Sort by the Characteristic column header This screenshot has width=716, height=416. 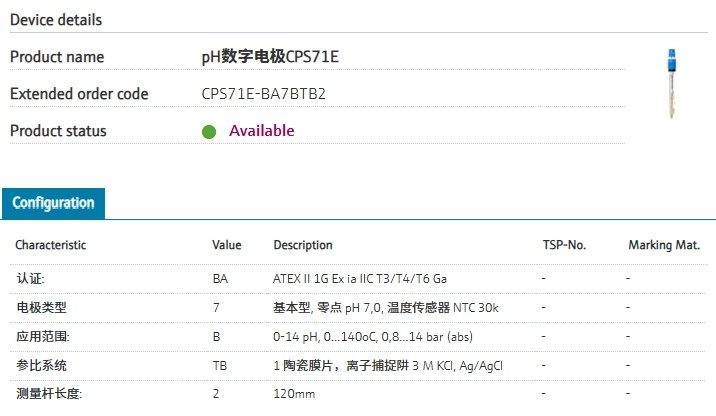point(50,245)
